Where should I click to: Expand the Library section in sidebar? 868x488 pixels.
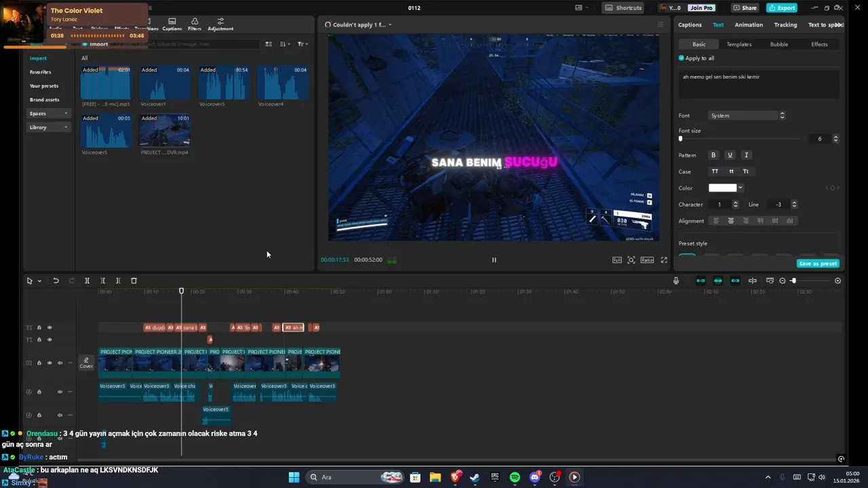pyautogui.click(x=50, y=127)
